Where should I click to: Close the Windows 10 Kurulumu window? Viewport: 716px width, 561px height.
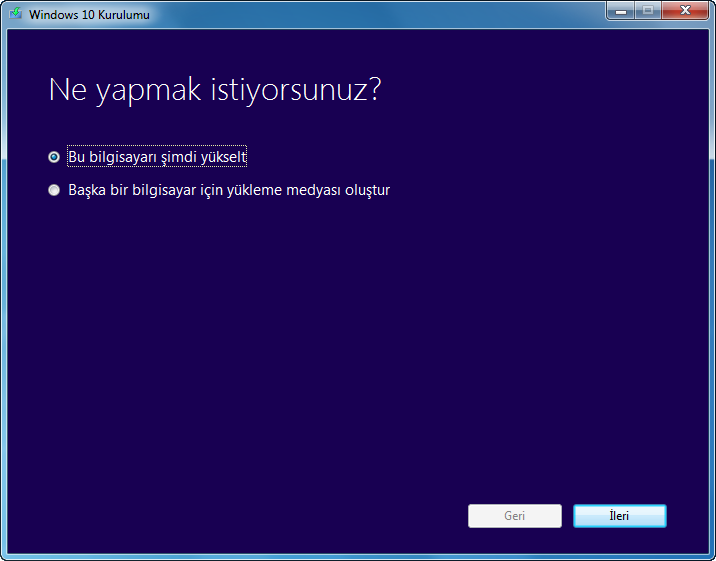click(684, 10)
